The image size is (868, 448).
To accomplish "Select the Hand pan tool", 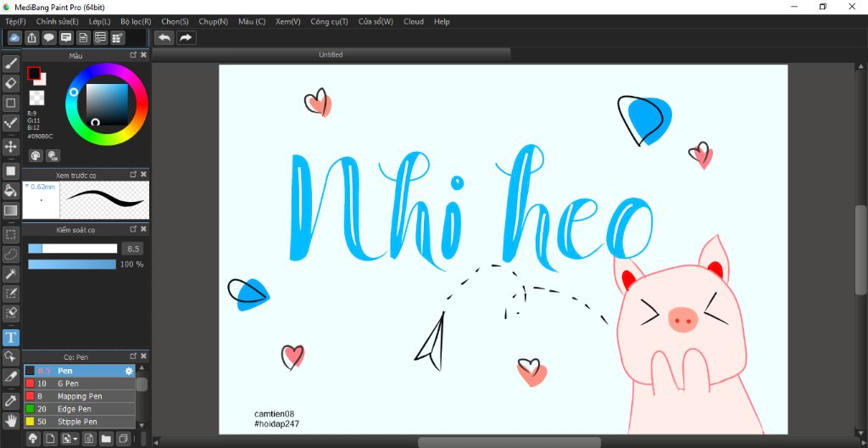I will click(10, 420).
